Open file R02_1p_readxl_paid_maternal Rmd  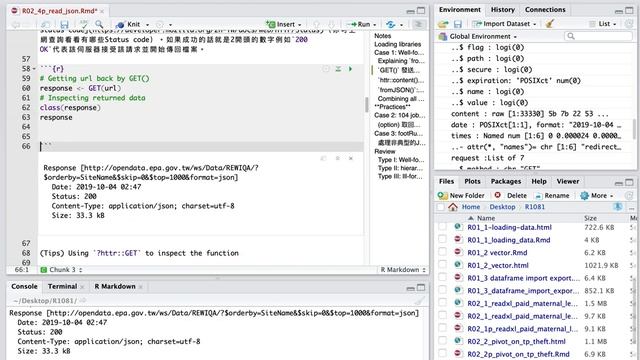click(x=522, y=329)
